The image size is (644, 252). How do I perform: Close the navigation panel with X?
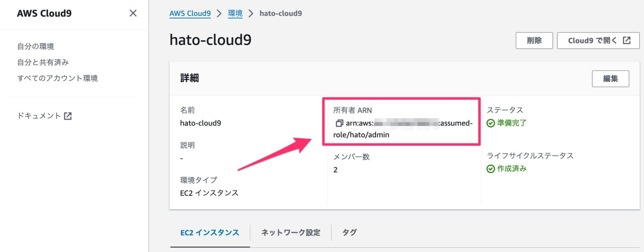click(x=132, y=13)
